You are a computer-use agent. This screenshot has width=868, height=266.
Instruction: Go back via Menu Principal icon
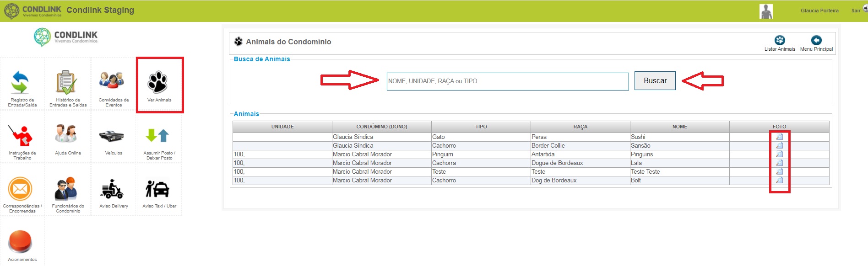pos(816,40)
